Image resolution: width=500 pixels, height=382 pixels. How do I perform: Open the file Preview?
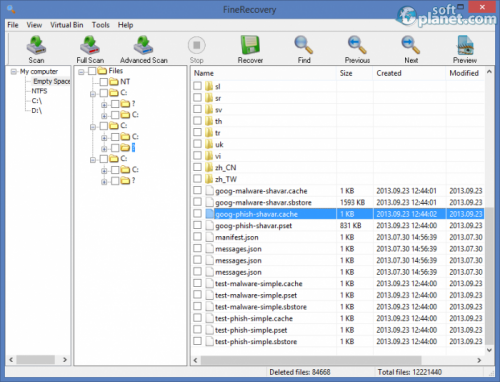465,49
